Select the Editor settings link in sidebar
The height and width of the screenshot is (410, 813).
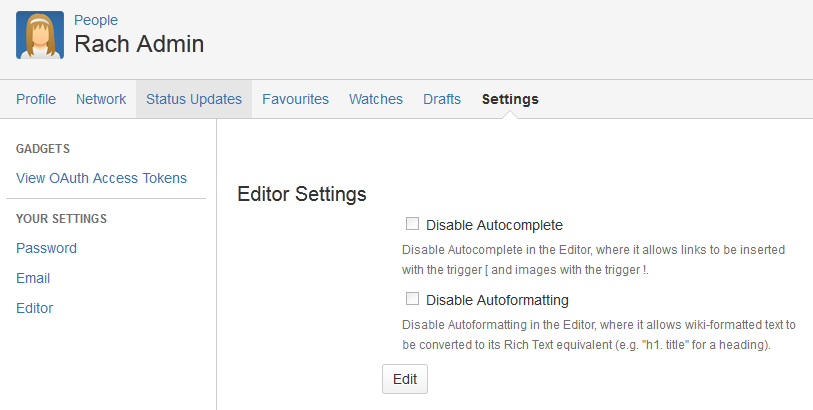click(35, 308)
